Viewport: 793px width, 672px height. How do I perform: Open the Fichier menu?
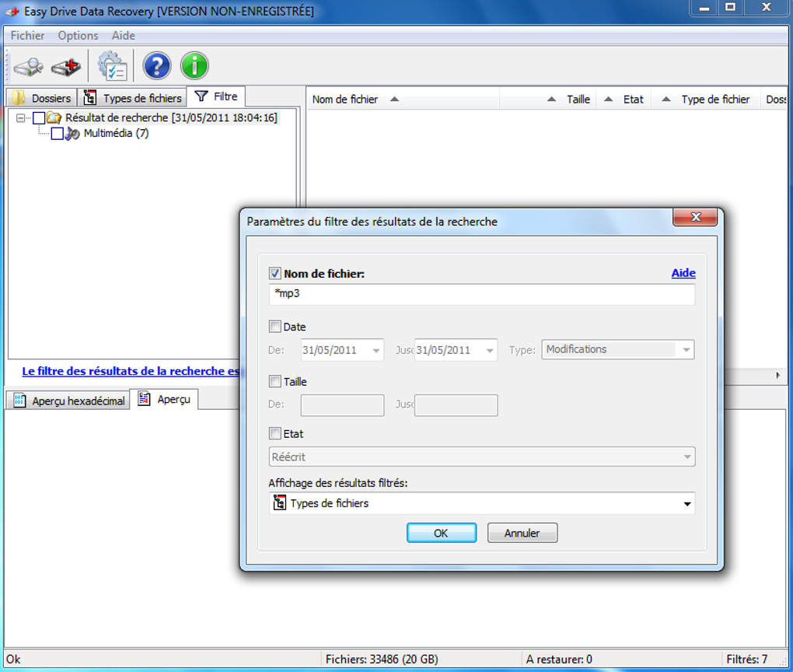27,36
